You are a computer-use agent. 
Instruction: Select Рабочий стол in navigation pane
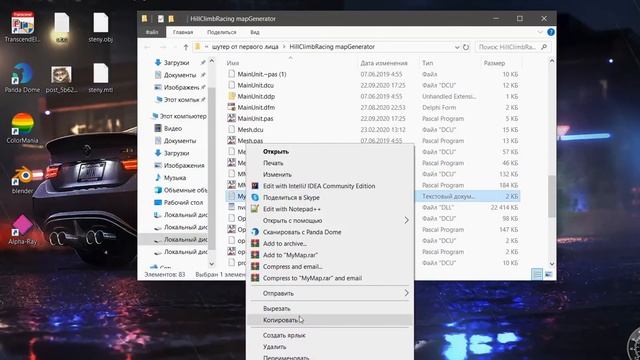(x=179, y=202)
